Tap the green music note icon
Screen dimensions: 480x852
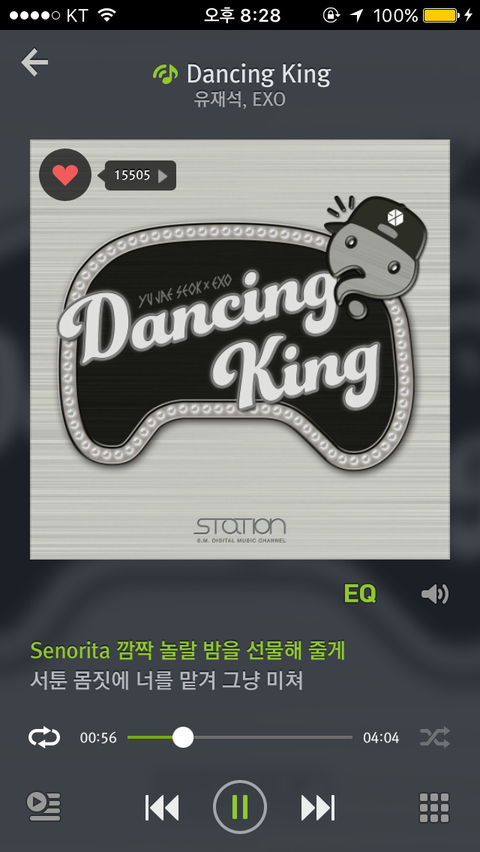pyautogui.click(x=165, y=74)
